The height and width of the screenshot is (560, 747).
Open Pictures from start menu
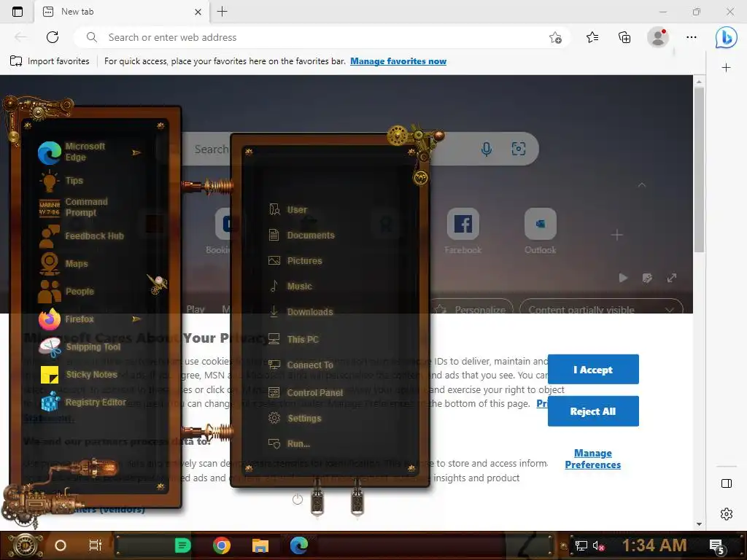(295, 260)
